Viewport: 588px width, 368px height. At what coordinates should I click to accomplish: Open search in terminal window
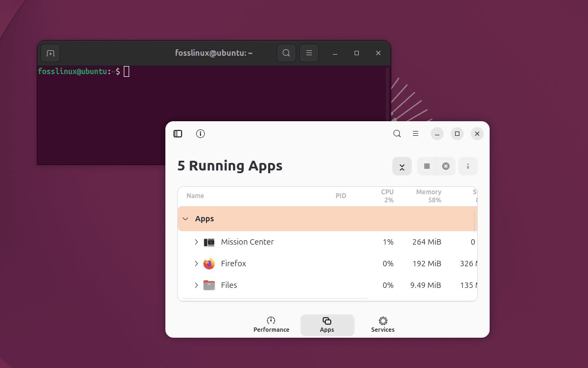click(x=286, y=53)
